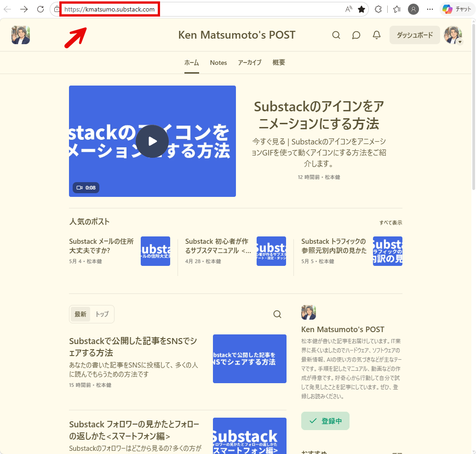Click '12 時間前・松本健' byline
The width and height of the screenshot is (476, 454).
(x=319, y=177)
